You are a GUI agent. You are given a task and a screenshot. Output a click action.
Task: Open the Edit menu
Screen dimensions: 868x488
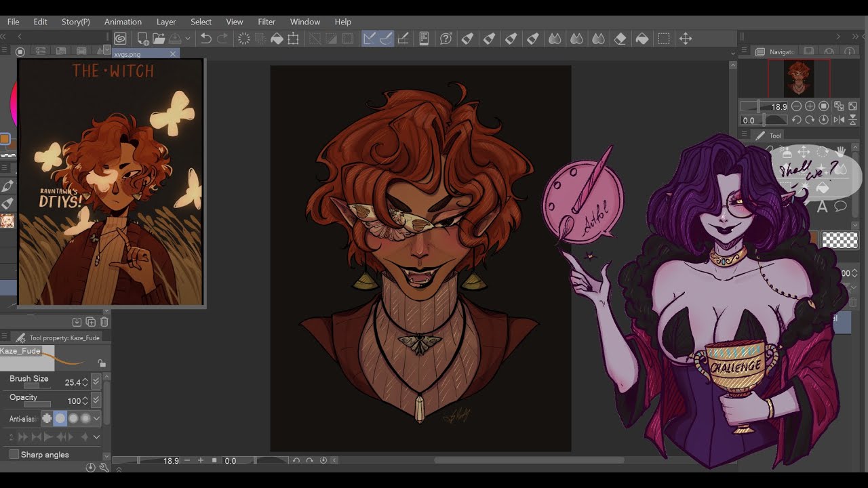pyautogui.click(x=41, y=22)
